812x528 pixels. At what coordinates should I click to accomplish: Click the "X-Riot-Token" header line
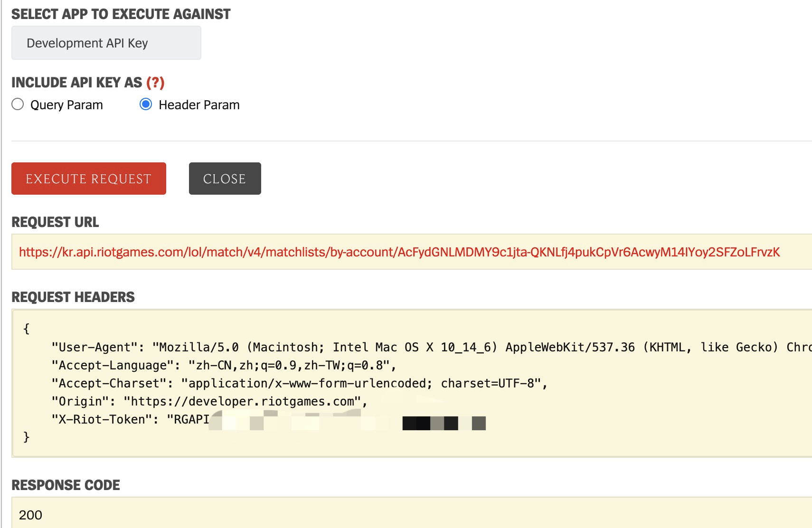268,420
